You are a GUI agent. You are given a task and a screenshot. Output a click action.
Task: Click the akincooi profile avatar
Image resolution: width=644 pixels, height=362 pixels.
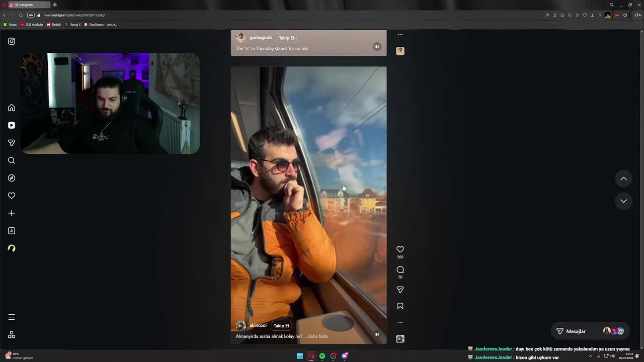[x=241, y=325]
